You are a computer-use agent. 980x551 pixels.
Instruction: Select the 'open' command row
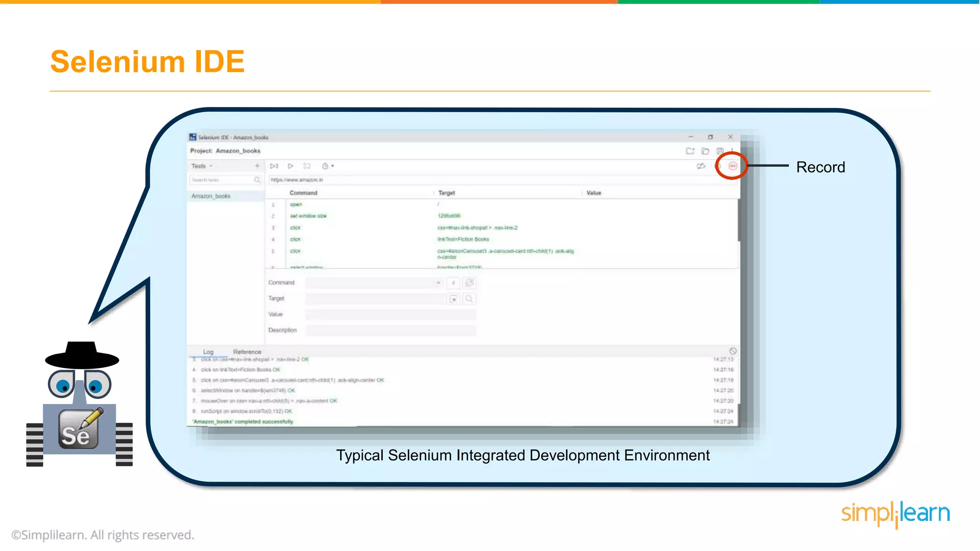coord(501,204)
